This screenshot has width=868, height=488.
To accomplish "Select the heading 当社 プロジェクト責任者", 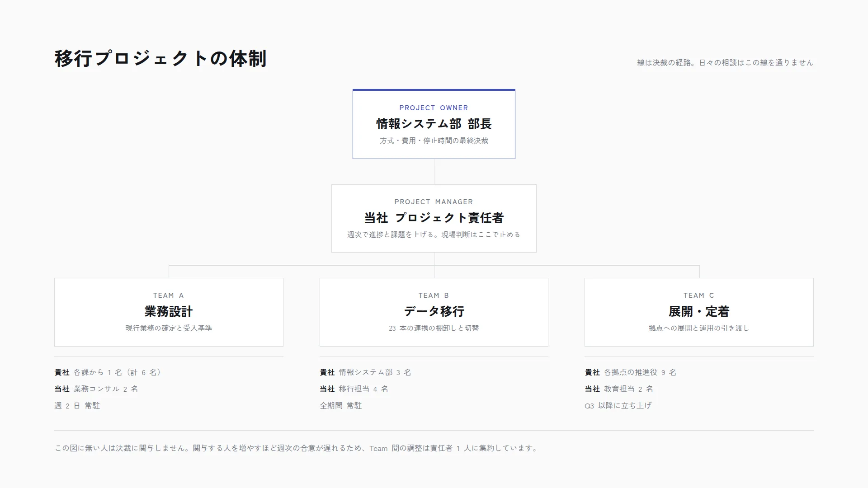I will tap(434, 218).
